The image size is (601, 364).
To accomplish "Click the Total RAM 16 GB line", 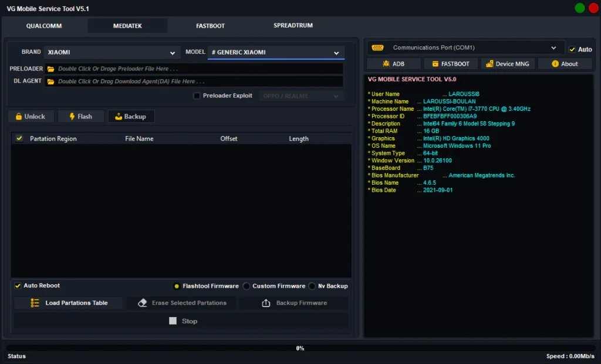I will click(403, 131).
